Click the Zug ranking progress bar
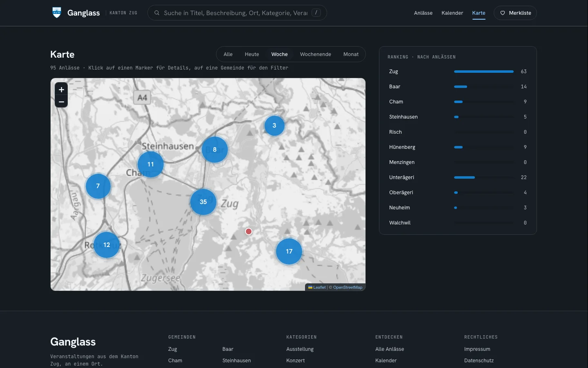Viewport: 588px width, 368px height. tap(484, 72)
